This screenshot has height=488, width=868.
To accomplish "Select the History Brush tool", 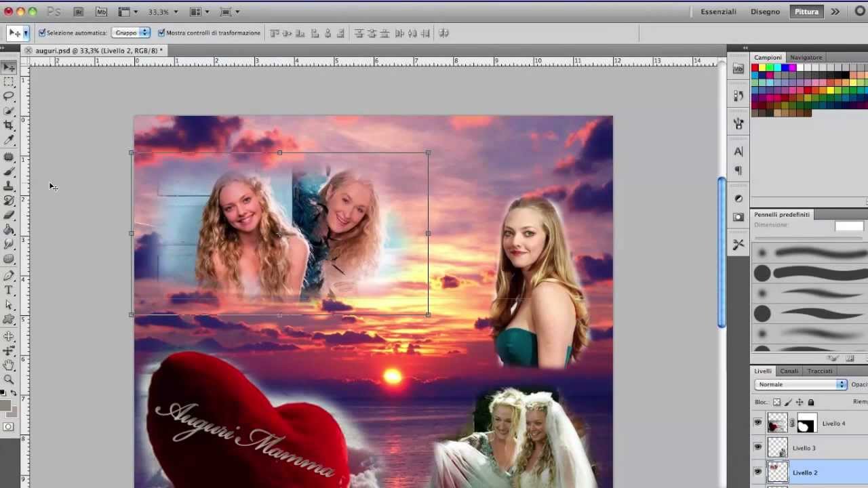I will (x=9, y=201).
